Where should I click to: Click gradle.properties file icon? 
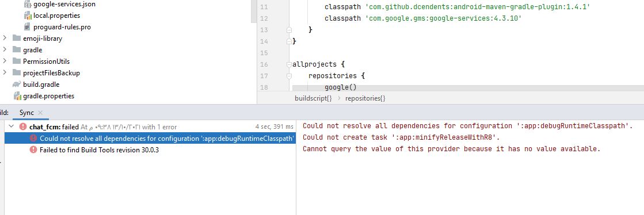(x=17, y=96)
